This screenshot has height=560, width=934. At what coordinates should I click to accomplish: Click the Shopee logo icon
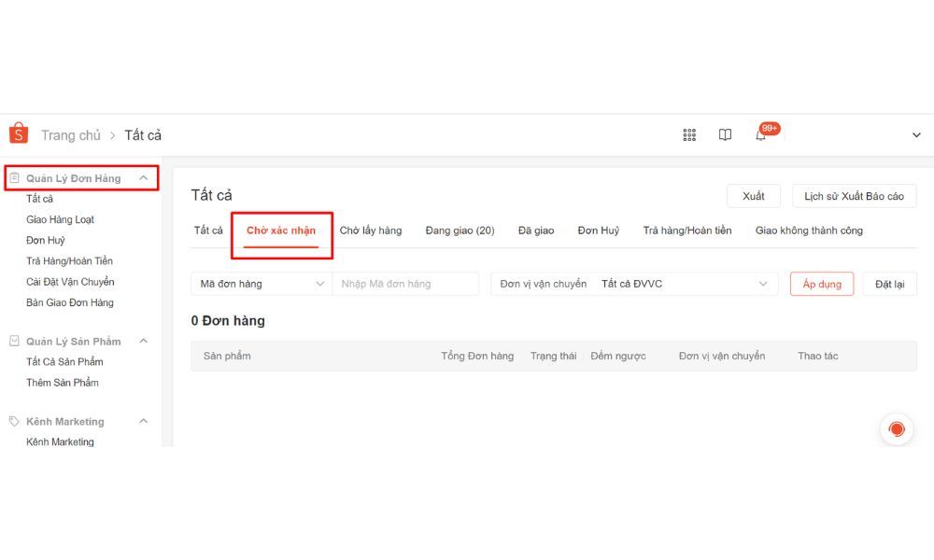[19, 133]
